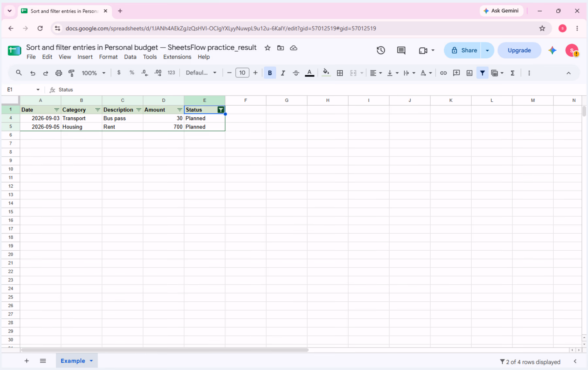Click the font size input field
This screenshot has width=588, height=370.
tap(242, 73)
